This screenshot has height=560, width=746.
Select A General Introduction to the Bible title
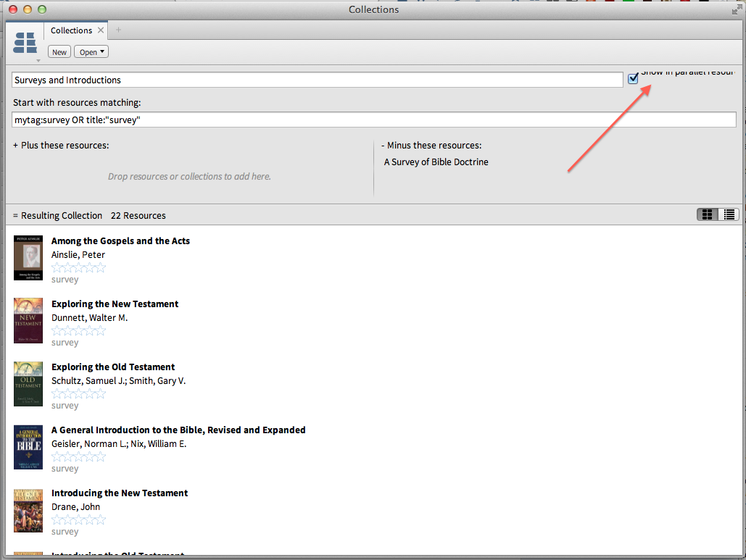click(178, 430)
